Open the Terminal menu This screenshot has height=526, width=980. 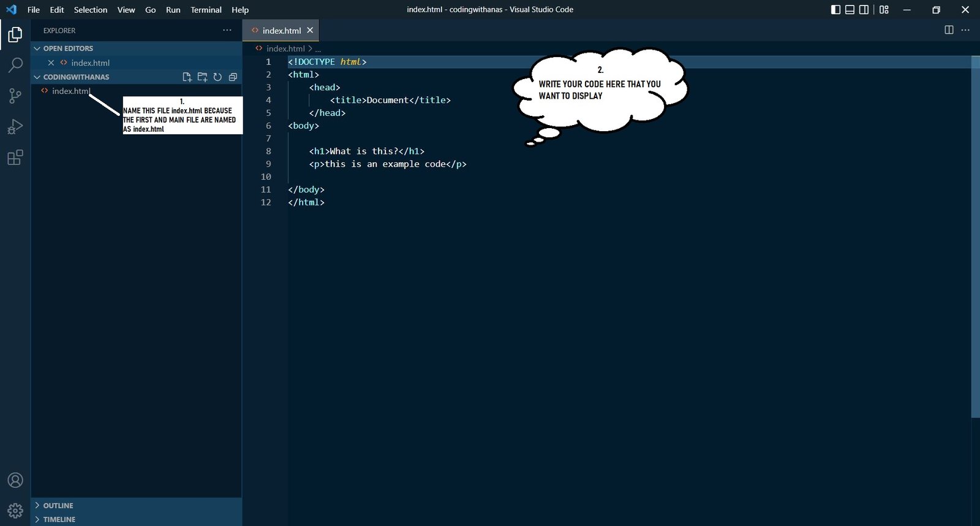[x=206, y=9]
